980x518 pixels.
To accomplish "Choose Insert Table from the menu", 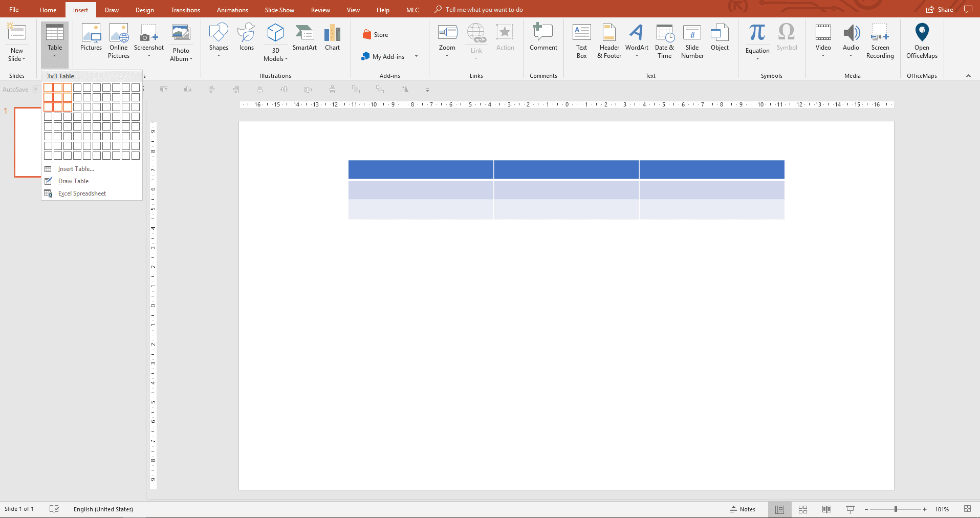I will [x=75, y=168].
